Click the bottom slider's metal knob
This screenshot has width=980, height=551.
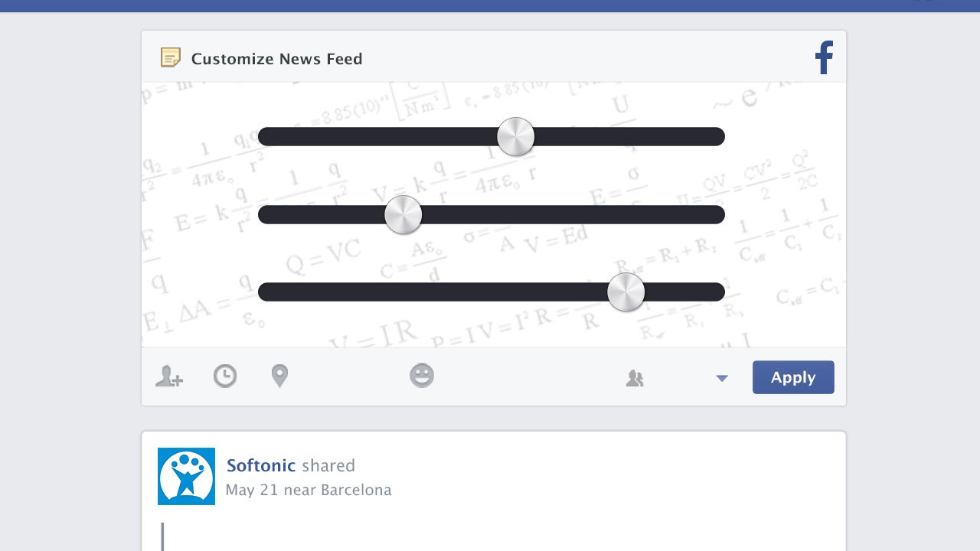(626, 292)
